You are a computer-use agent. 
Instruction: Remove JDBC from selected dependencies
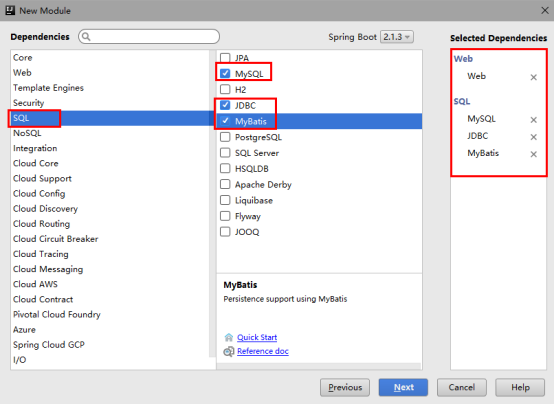point(534,137)
